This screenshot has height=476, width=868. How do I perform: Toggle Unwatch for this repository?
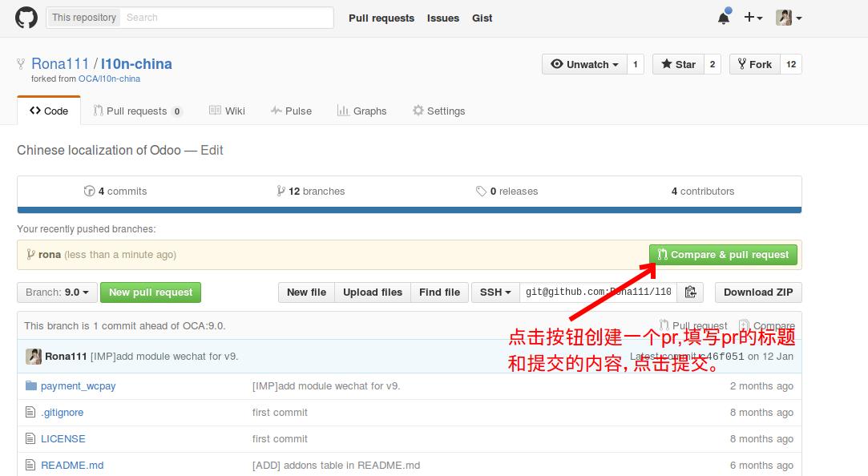[x=583, y=64]
